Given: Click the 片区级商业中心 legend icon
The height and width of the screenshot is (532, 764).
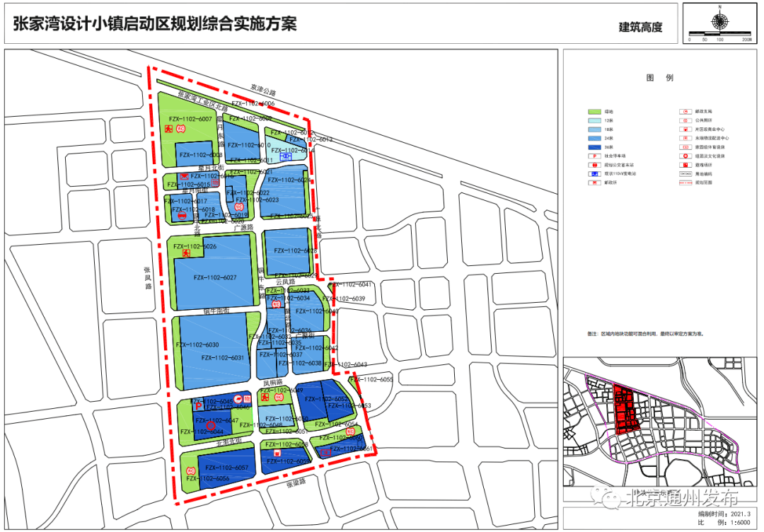Looking at the screenshot, I should [685, 129].
